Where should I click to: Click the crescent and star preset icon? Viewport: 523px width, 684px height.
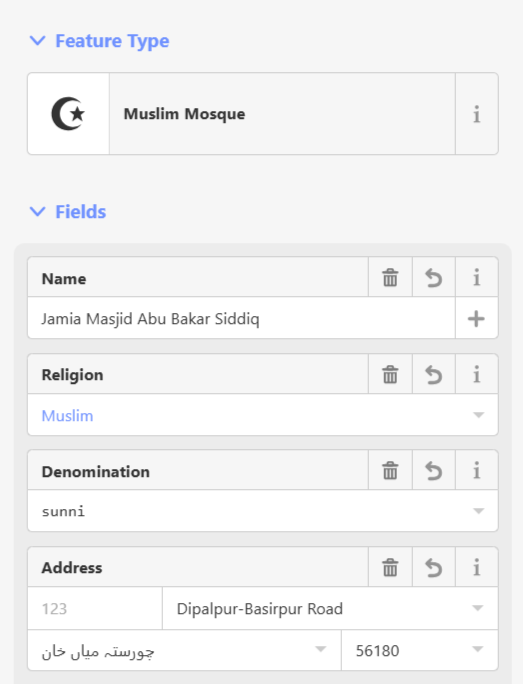click(68, 114)
